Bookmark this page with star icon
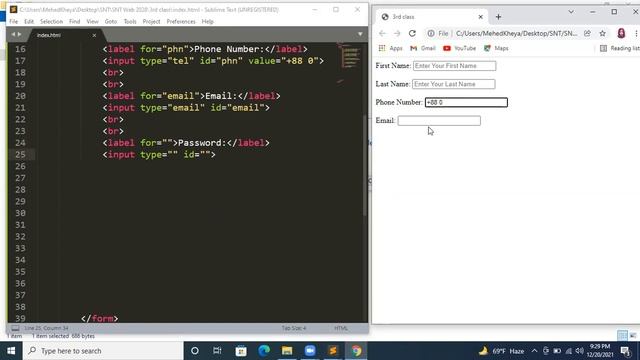 tap(602, 33)
